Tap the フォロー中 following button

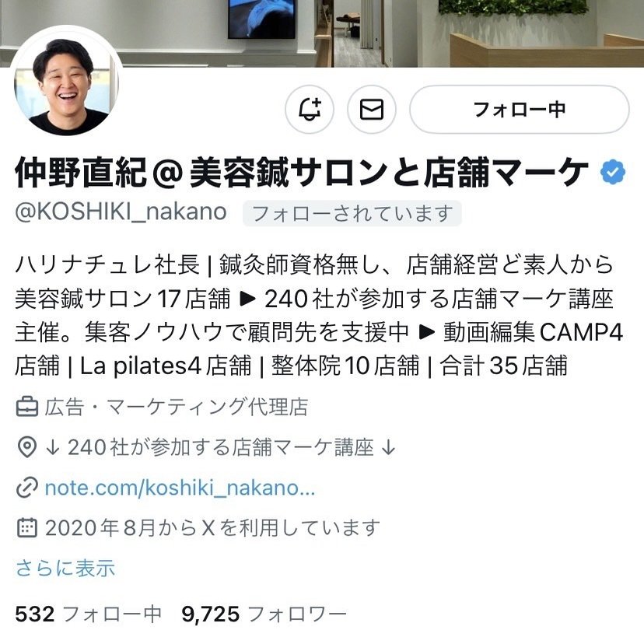coord(519,109)
